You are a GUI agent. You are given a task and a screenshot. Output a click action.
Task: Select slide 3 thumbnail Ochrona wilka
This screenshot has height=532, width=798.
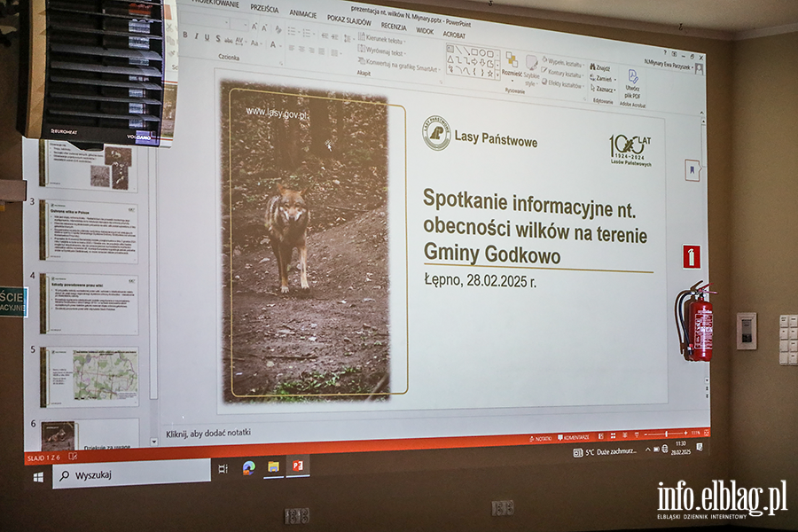point(89,231)
